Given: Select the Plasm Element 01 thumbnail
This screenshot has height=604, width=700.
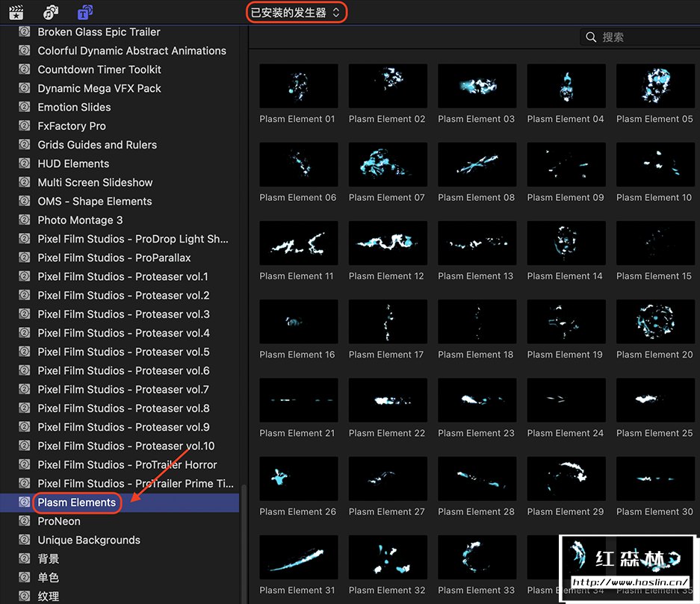Looking at the screenshot, I should click(x=299, y=86).
